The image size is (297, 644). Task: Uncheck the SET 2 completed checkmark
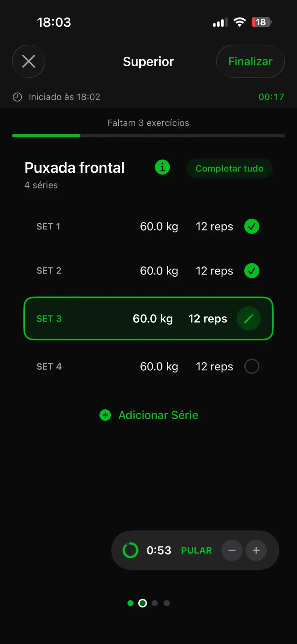(x=252, y=271)
